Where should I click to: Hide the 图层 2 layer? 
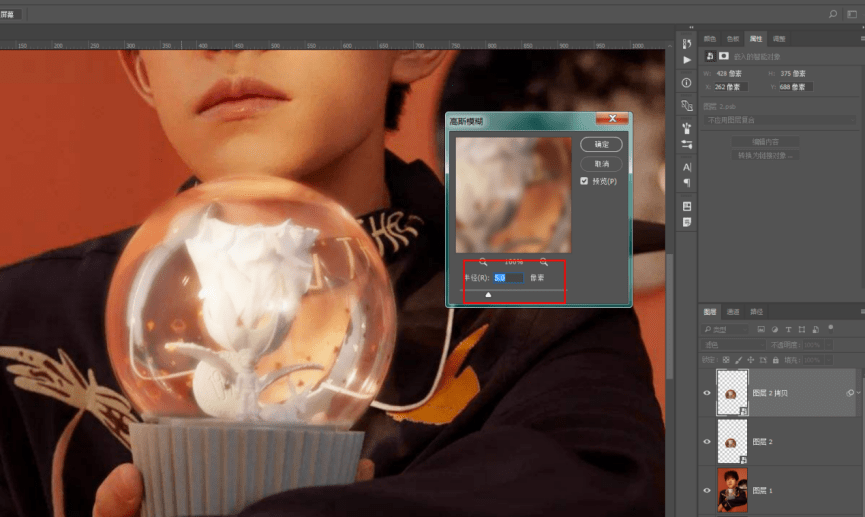pos(707,441)
